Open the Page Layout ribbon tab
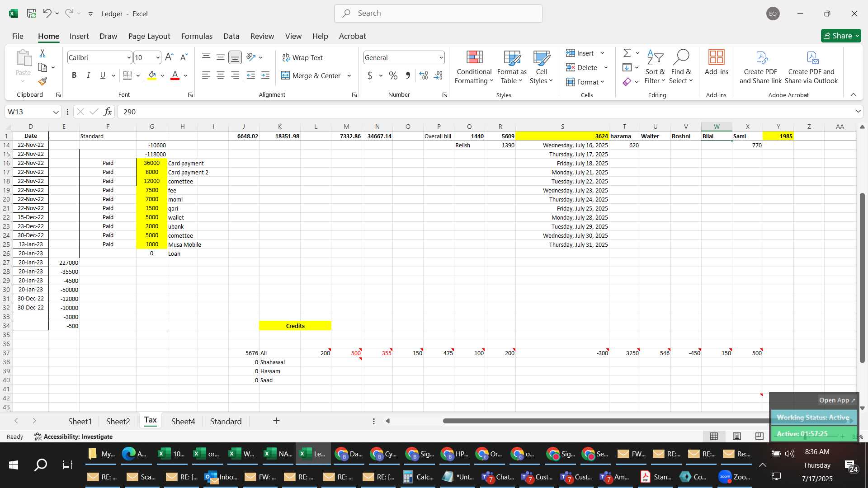Screen dimensions: 868x488 click(x=149, y=36)
